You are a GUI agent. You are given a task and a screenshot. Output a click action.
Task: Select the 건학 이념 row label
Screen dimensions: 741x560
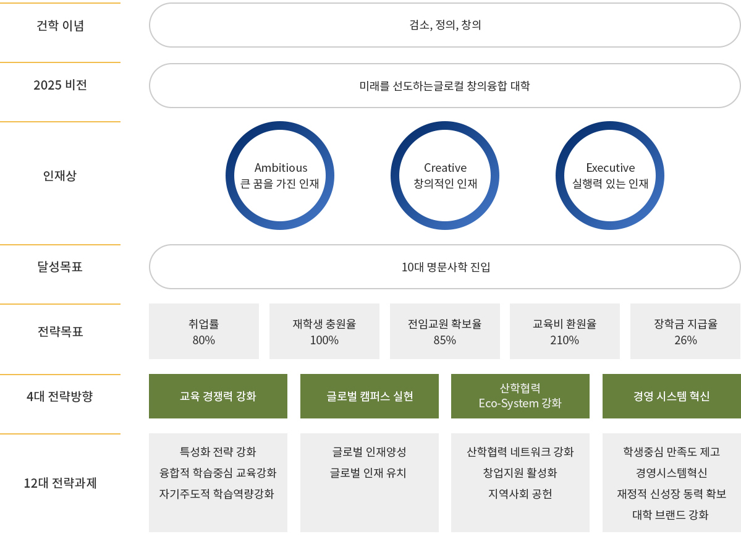pos(60,25)
